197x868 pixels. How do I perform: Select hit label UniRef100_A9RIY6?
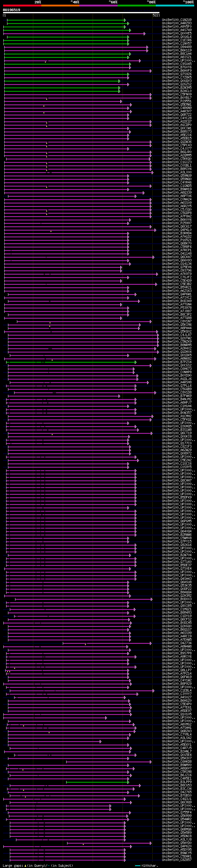177,657
